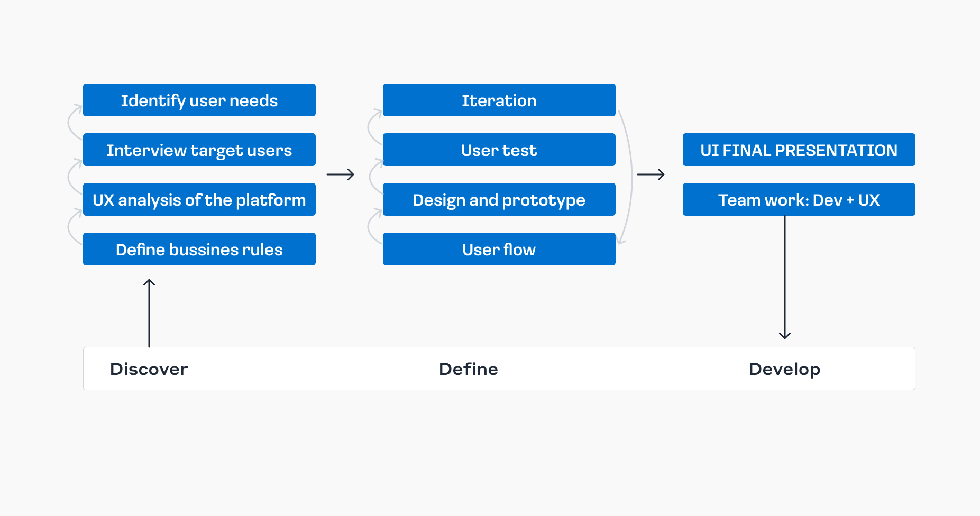Collapse the Design and prototype box
Screen dimensions: 980x516
(x=499, y=199)
